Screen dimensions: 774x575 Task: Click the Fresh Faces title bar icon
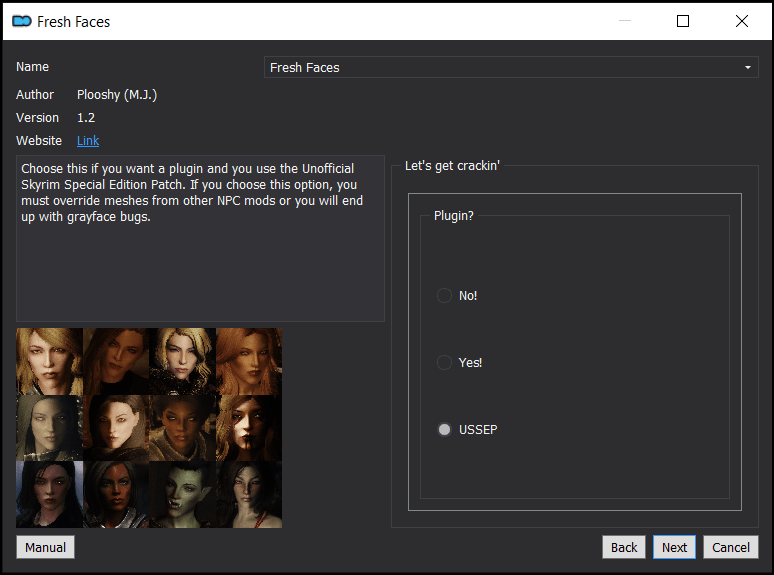[x=22, y=21]
